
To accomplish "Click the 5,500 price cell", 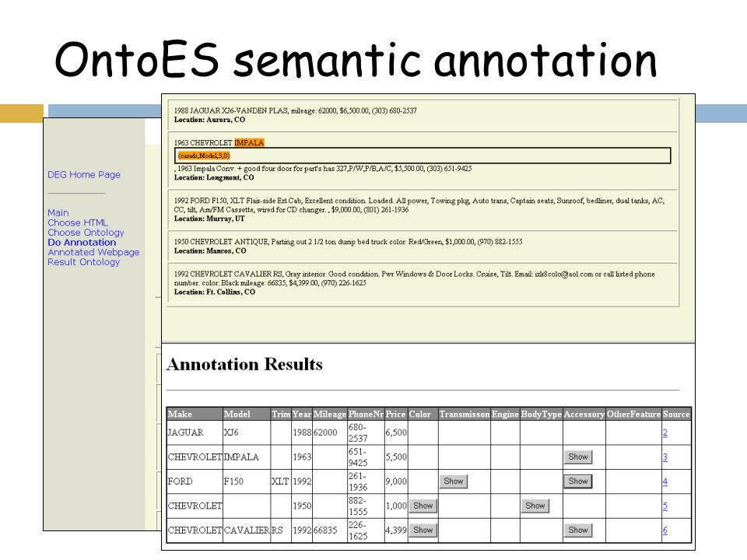I will click(396, 457).
